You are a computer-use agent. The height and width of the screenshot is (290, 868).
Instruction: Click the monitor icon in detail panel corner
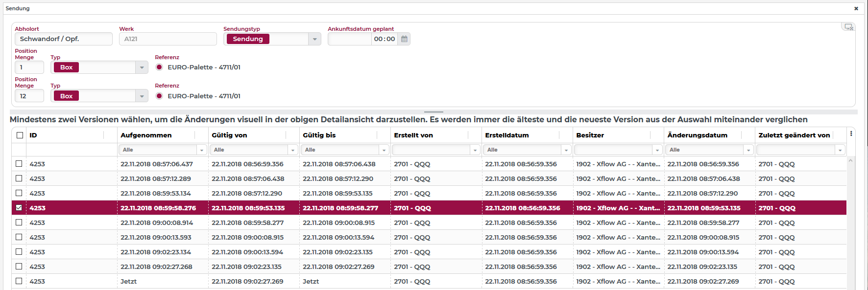(848, 27)
